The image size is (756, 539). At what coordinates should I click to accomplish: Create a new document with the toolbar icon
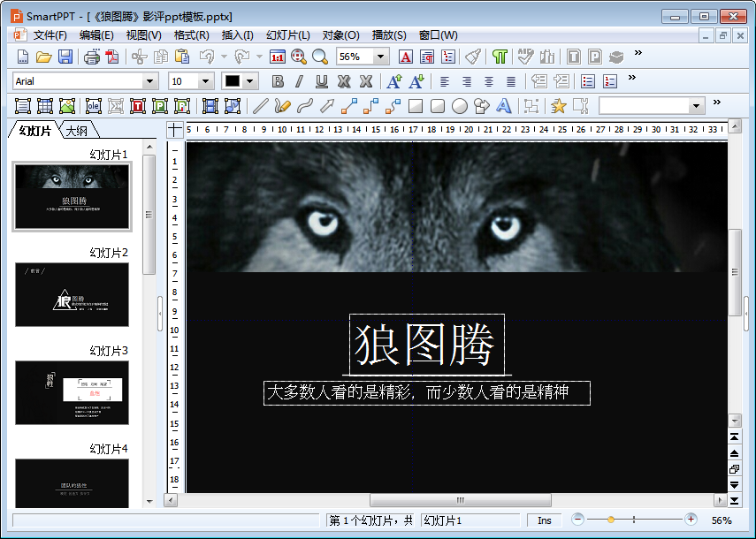click(x=23, y=57)
